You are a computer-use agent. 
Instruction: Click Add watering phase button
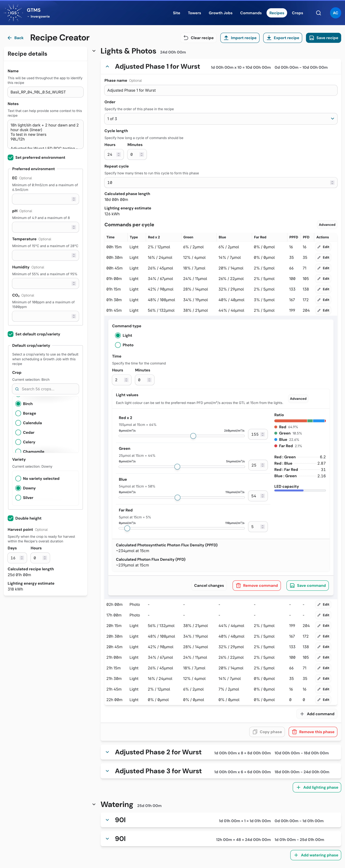pyautogui.click(x=316, y=855)
